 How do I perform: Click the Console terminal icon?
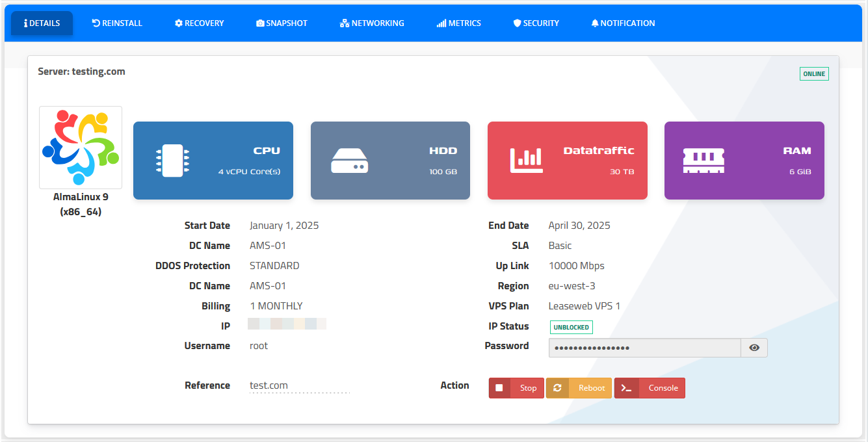tap(626, 388)
